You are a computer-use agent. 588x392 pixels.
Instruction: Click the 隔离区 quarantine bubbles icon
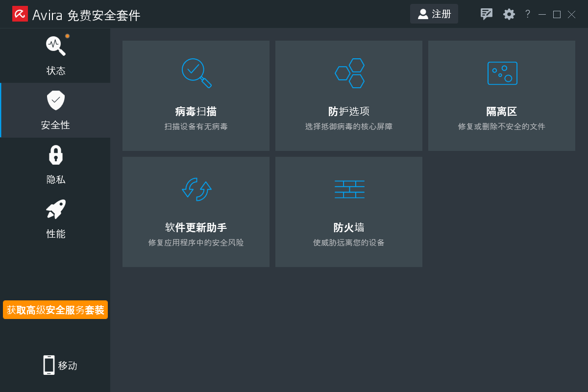pos(502,73)
